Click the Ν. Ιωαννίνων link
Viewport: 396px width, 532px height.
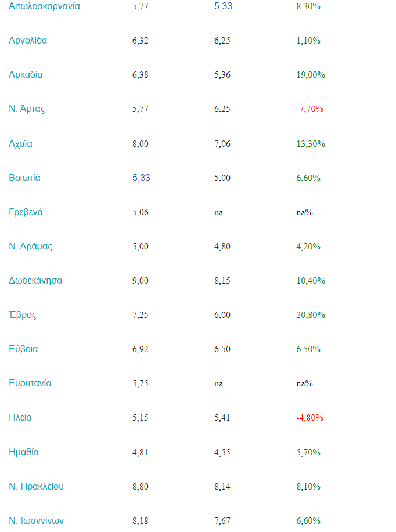pyautogui.click(x=36, y=520)
